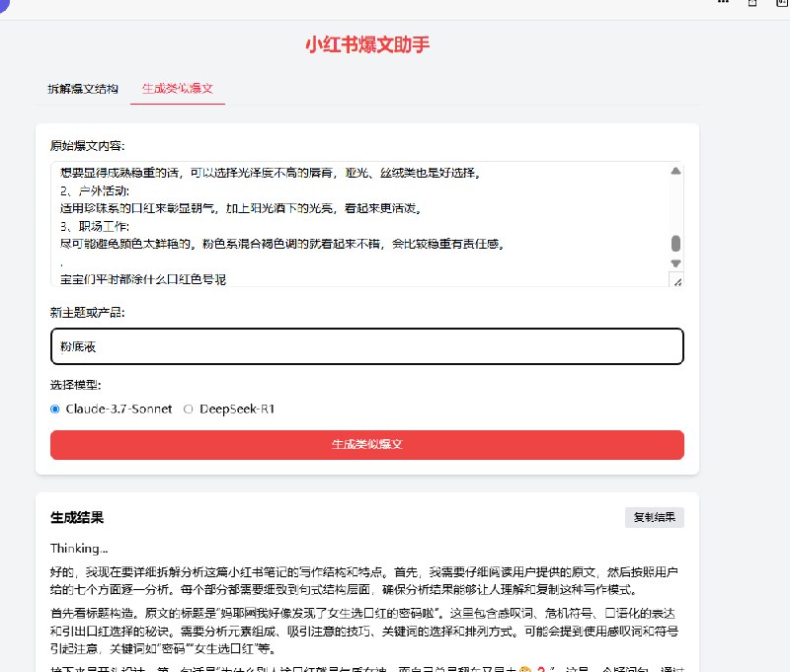The width and height of the screenshot is (790, 672).
Task: Click the line 3、职场工作 in the textarea
Action: (x=95, y=227)
